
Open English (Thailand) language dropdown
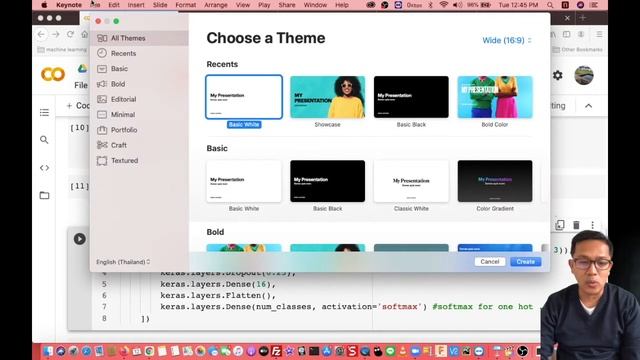coord(123,262)
